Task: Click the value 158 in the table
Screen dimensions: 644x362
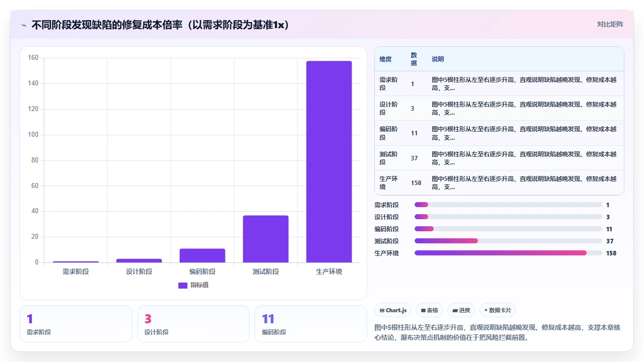Action: point(416,183)
